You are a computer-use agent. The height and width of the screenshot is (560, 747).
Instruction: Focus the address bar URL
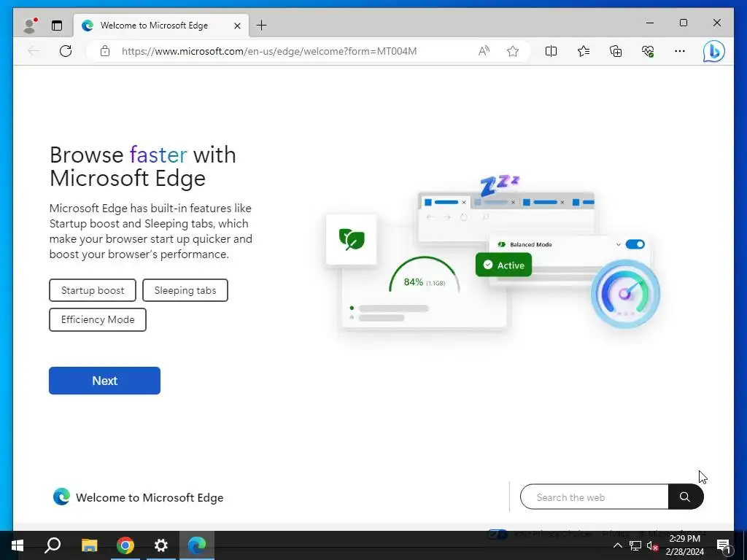click(269, 51)
